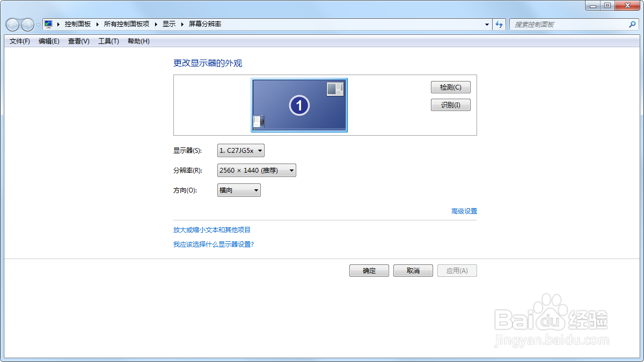Open the 工具(T) menu
Viewport: 644px width, 362px height.
(108, 41)
